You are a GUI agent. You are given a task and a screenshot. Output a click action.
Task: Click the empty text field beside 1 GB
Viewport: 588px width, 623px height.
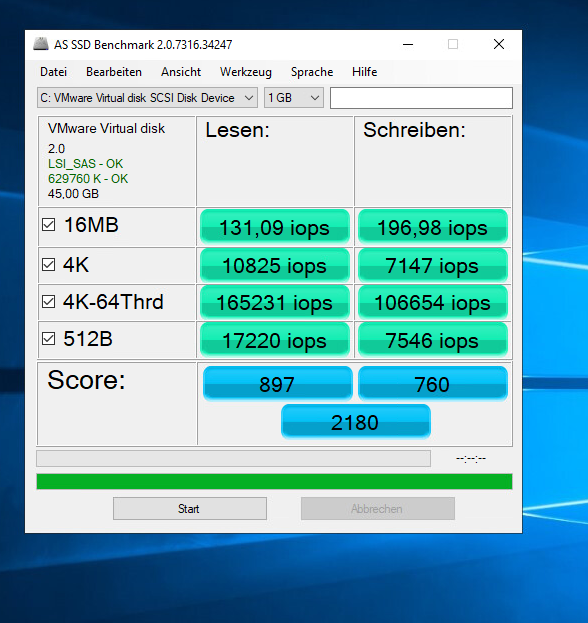tap(421, 98)
